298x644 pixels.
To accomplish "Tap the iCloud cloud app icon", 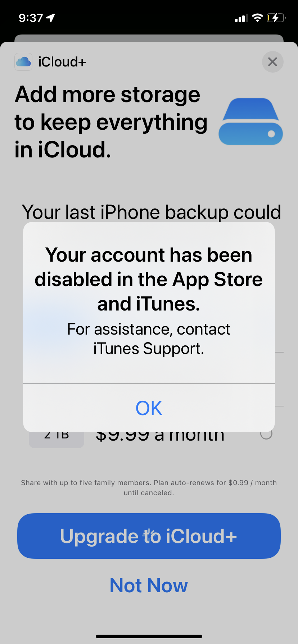I will click(23, 62).
